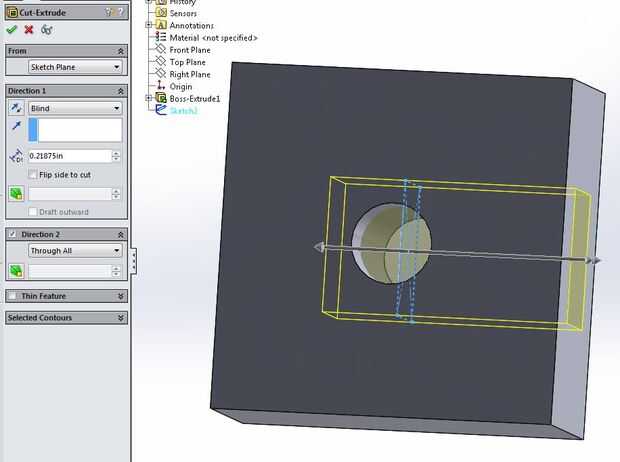This screenshot has width=620, height=462.
Task: Expand the Thin Feature section
Action: point(121,296)
